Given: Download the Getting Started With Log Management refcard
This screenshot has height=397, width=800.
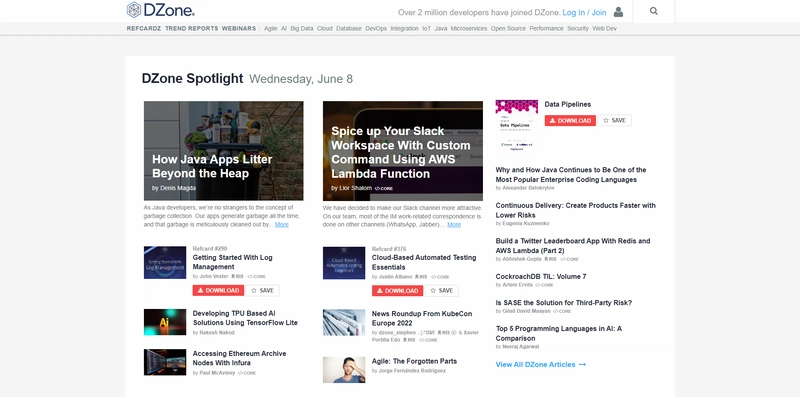Looking at the screenshot, I should click(x=218, y=290).
